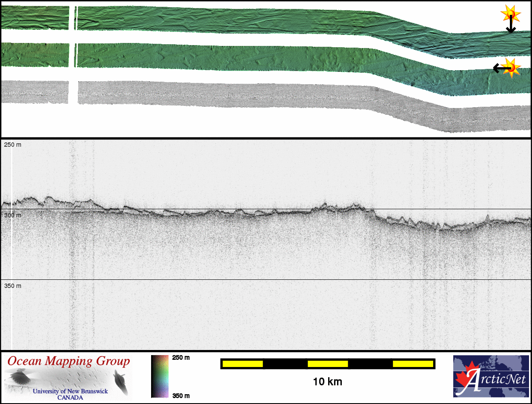
Task: Click the 250 m label beside color legend
Action: click(x=180, y=358)
